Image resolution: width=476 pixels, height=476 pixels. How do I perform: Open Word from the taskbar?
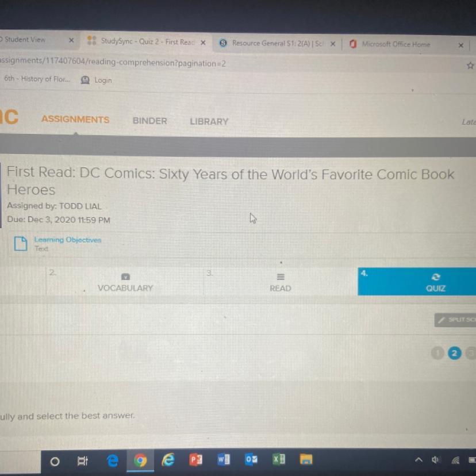224,459
